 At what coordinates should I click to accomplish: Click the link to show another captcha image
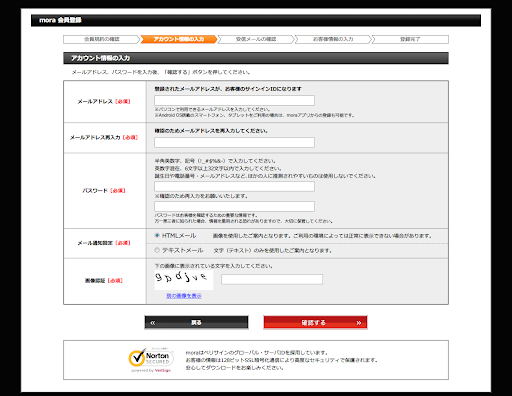pyautogui.click(x=184, y=296)
